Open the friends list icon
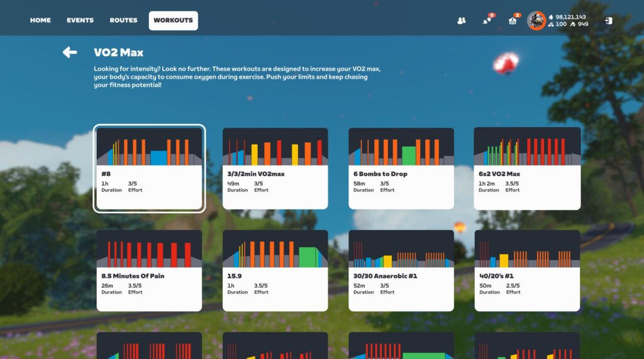The image size is (644, 359). [461, 21]
